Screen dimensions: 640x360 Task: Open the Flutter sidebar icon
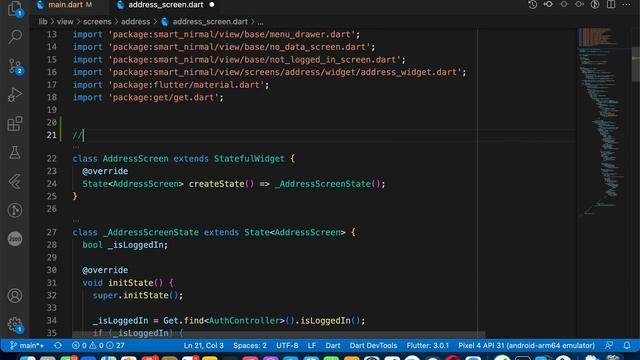click(15, 182)
